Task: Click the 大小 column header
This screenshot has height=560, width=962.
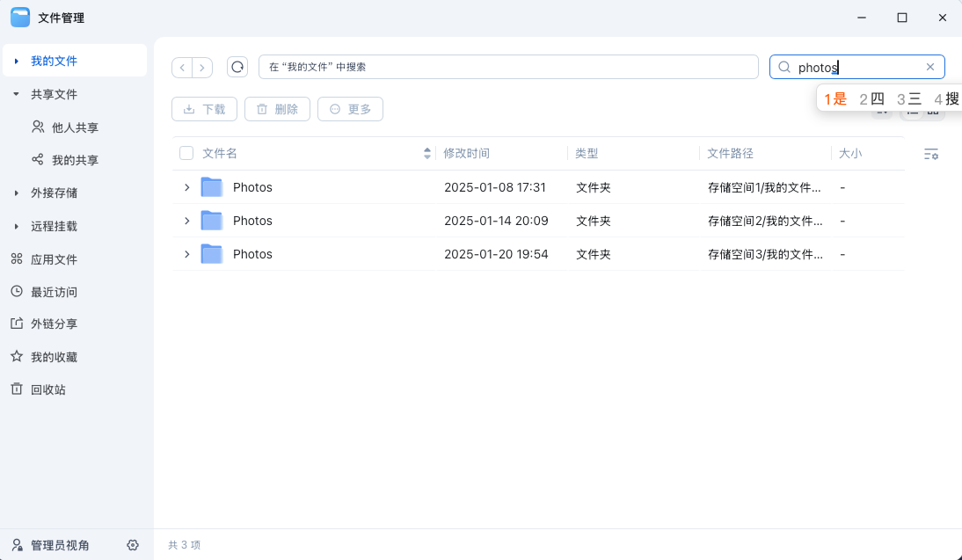Action: 850,153
